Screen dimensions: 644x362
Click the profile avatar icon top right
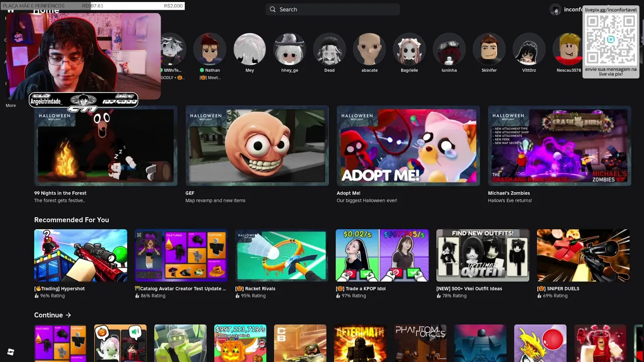pos(555,10)
